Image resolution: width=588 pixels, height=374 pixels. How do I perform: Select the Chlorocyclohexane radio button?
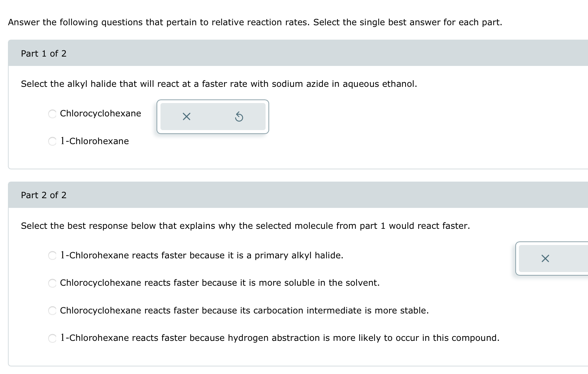(x=52, y=114)
